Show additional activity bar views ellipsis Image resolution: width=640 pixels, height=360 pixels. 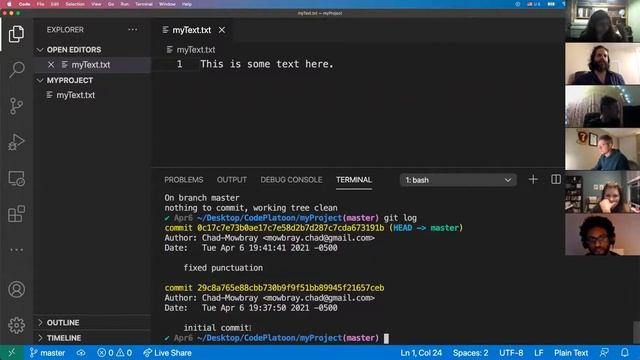tap(16, 249)
